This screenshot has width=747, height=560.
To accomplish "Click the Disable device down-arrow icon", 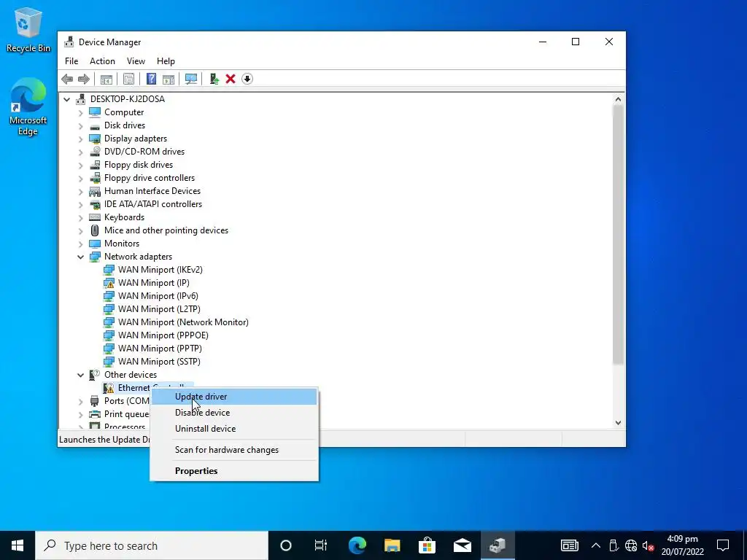I will tap(247, 79).
